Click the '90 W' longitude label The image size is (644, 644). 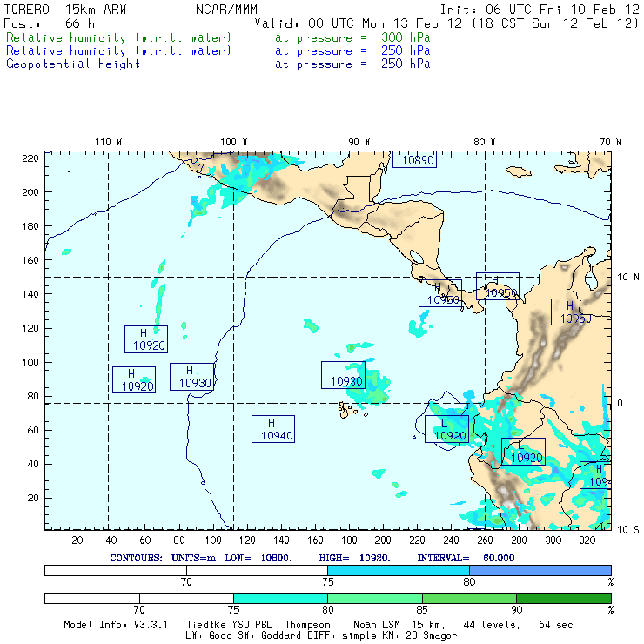(x=359, y=142)
